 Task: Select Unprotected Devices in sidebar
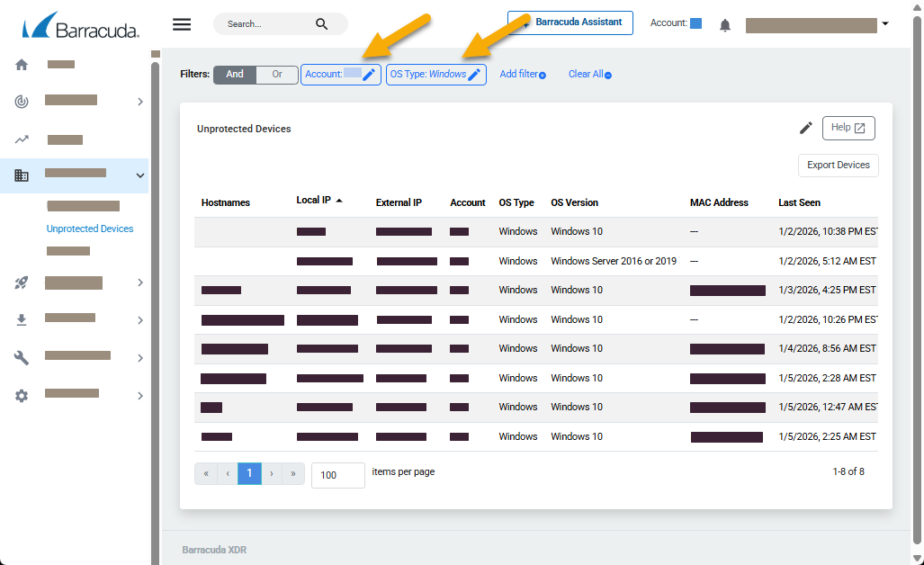pos(90,229)
